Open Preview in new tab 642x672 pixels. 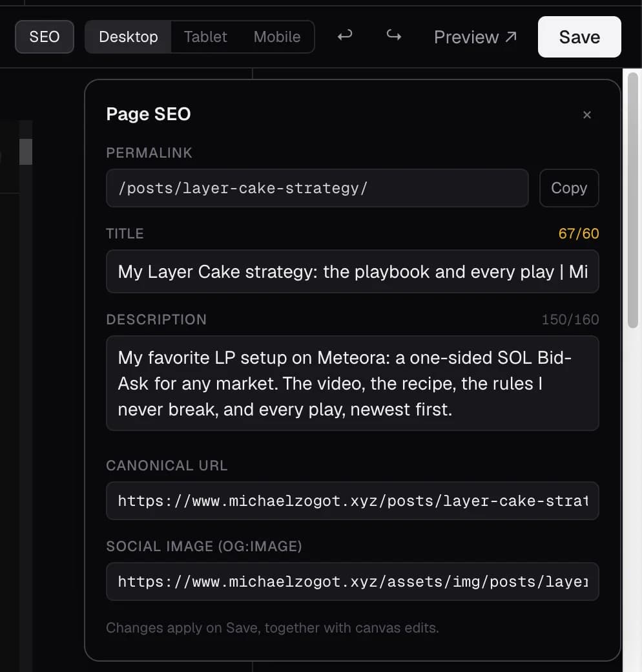[x=475, y=37]
